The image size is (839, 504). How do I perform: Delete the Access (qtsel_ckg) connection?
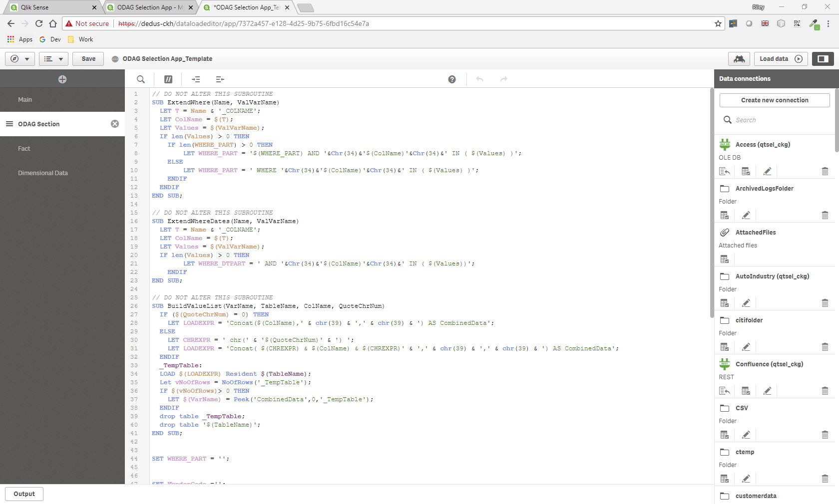(825, 171)
